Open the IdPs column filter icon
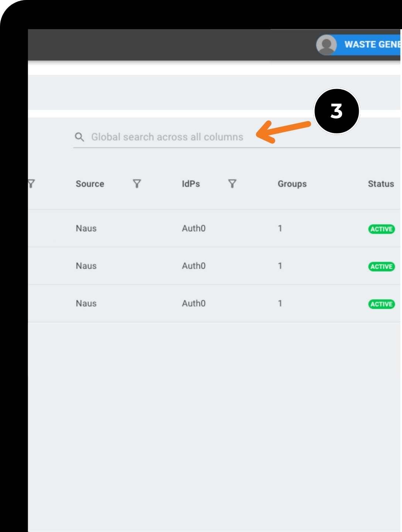The width and height of the screenshot is (402, 532). pyautogui.click(x=232, y=184)
